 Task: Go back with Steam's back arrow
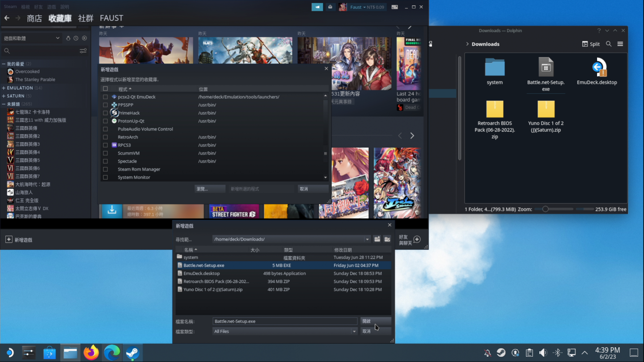(7, 18)
